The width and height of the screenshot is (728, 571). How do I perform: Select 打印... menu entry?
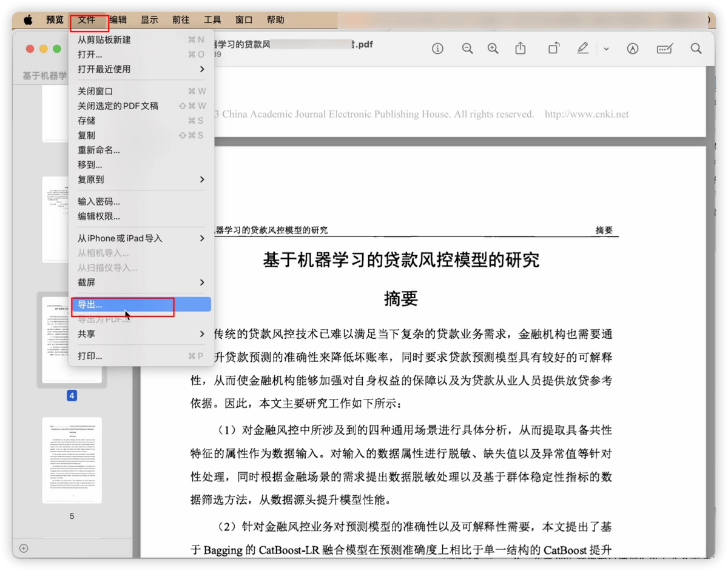[141, 356]
